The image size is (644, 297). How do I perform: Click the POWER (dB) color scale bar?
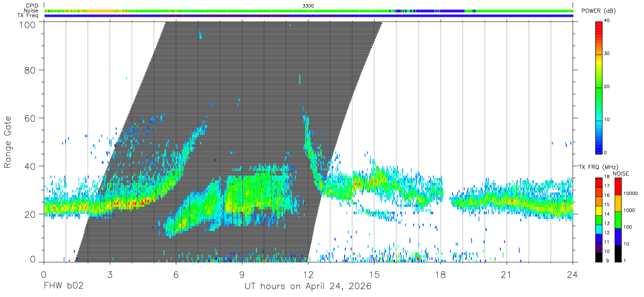point(599,87)
